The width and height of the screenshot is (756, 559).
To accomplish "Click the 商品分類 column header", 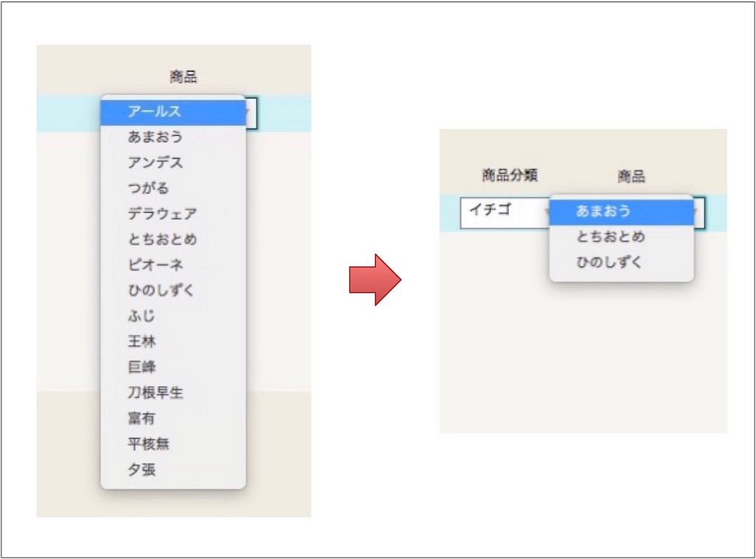I will tap(510, 175).
